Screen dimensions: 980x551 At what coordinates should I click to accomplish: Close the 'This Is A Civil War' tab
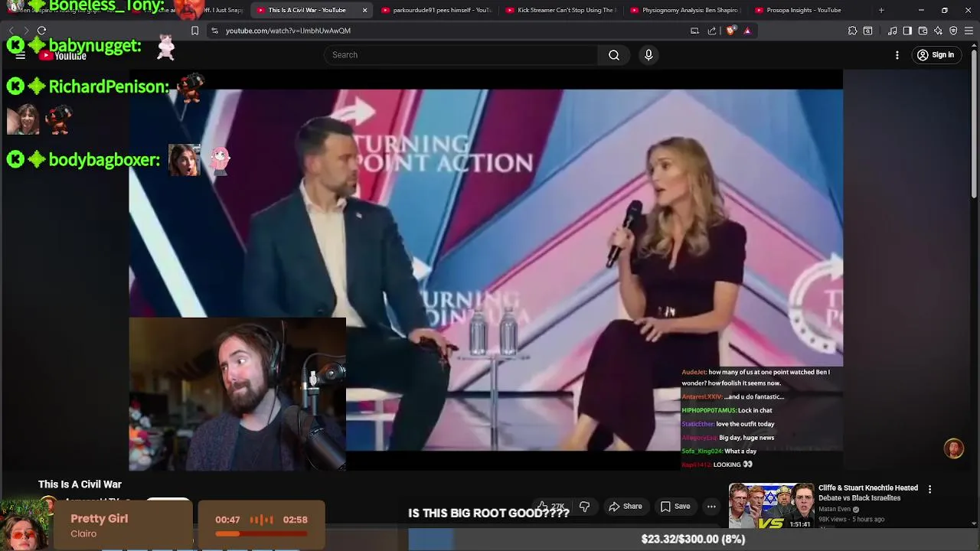click(364, 10)
